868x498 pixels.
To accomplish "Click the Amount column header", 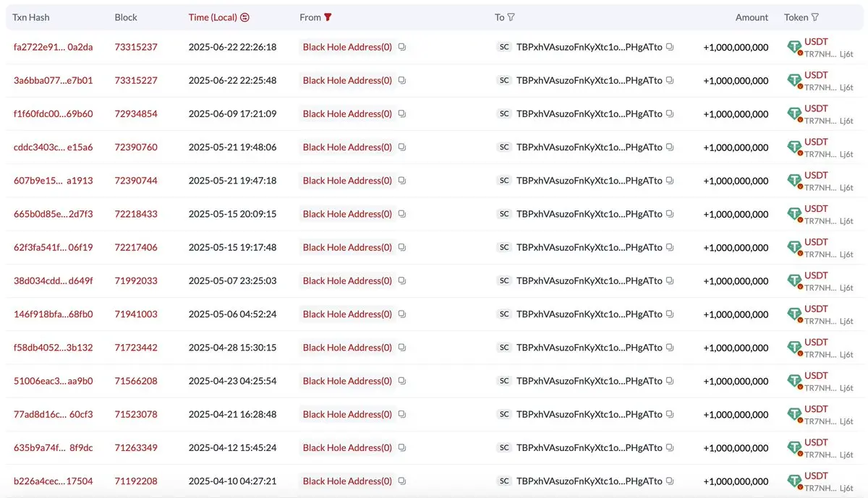I will 752,17.
